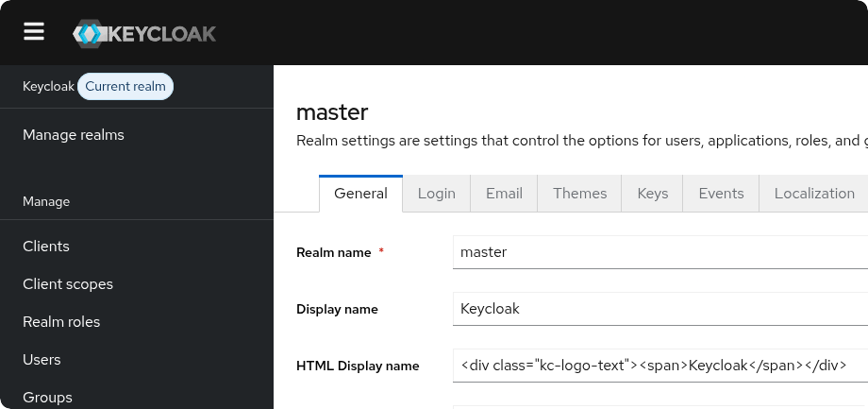Image resolution: width=868 pixels, height=409 pixels.
Task: Click the Current realm badge
Action: [125, 87]
